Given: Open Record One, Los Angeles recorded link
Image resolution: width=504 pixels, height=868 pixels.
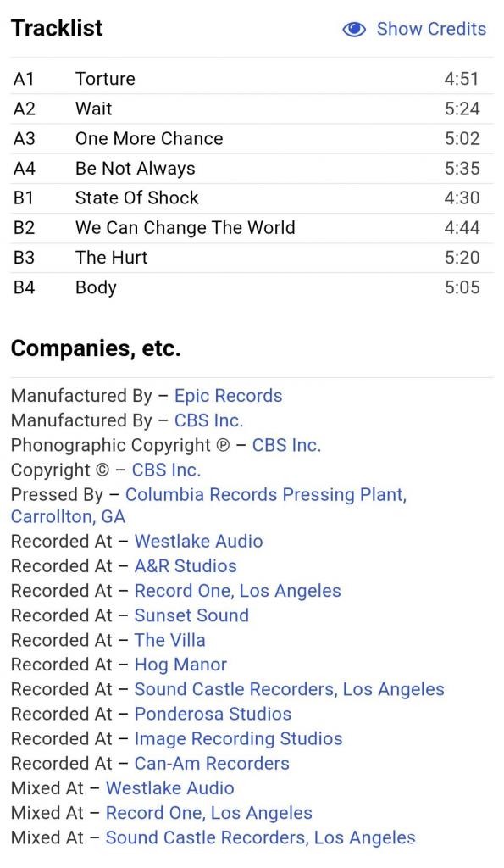Looking at the screenshot, I should [x=237, y=591].
